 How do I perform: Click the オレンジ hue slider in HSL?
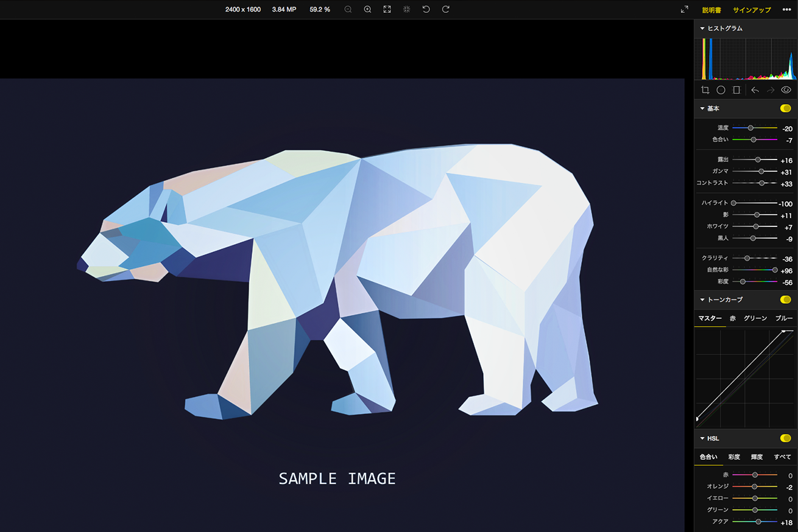point(755,486)
